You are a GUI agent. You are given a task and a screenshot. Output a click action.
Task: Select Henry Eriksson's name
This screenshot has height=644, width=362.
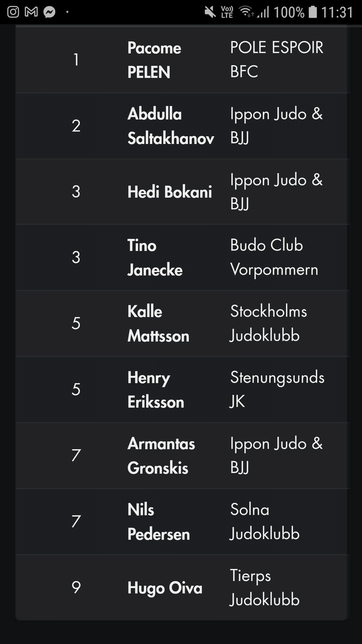pyautogui.click(x=156, y=389)
